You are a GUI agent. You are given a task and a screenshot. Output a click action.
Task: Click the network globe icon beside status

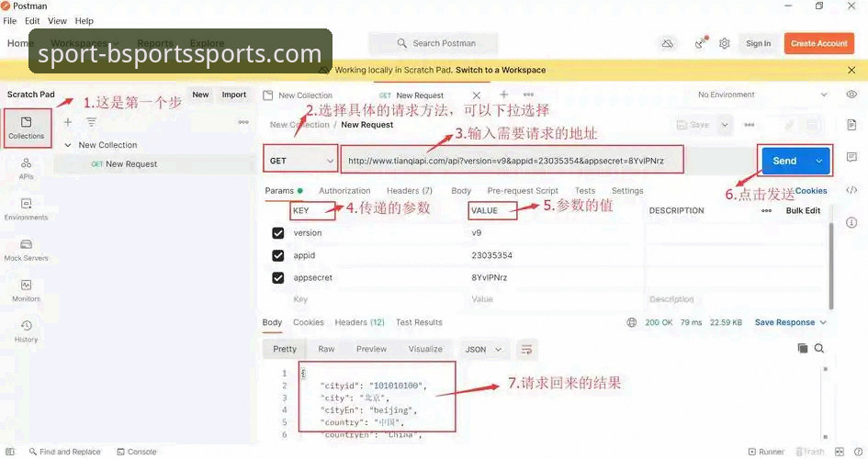(x=631, y=322)
